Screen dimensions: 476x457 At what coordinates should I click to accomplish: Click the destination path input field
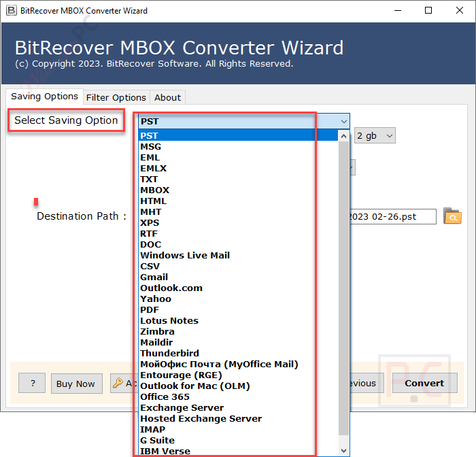pyautogui.click(x=393, y=216)
